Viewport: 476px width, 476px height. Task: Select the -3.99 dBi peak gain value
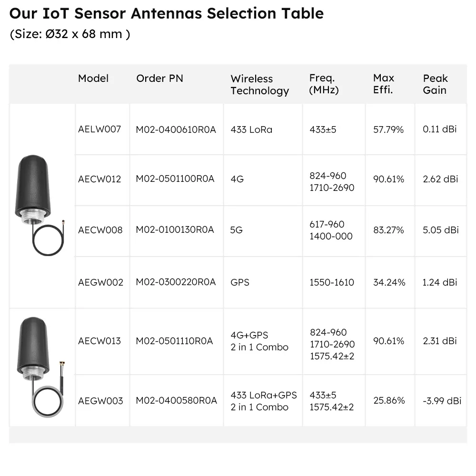tap(442, 401)
